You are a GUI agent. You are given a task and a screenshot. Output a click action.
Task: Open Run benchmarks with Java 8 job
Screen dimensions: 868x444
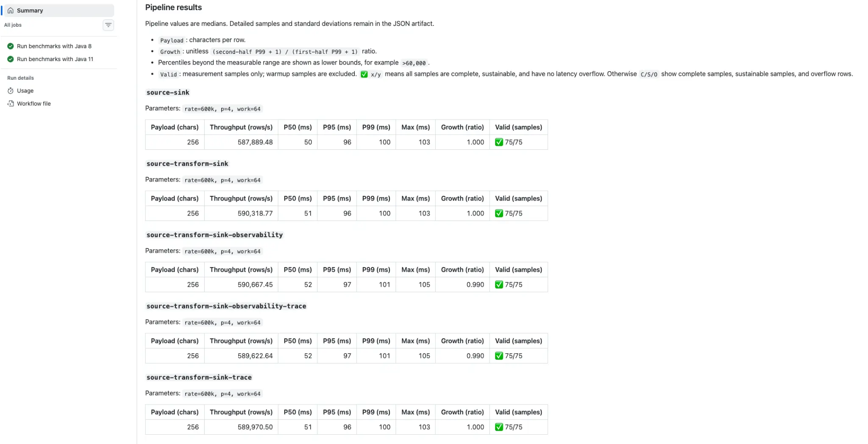[x=54, y=46]
